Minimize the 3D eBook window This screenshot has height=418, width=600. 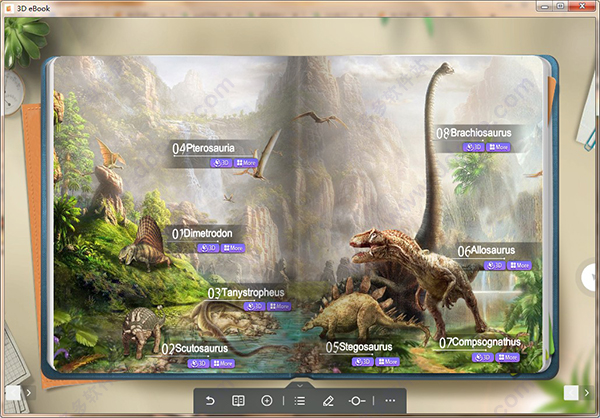pos(545,6)
